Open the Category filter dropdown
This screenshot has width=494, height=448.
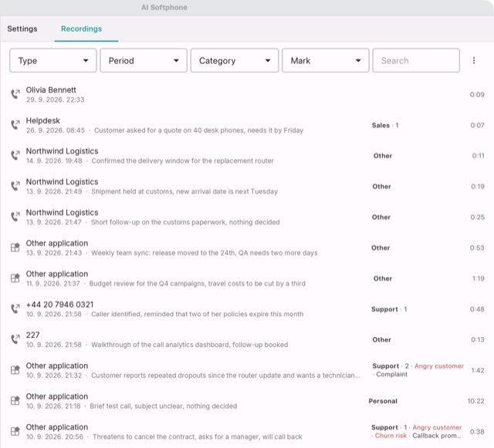[235, 60]
